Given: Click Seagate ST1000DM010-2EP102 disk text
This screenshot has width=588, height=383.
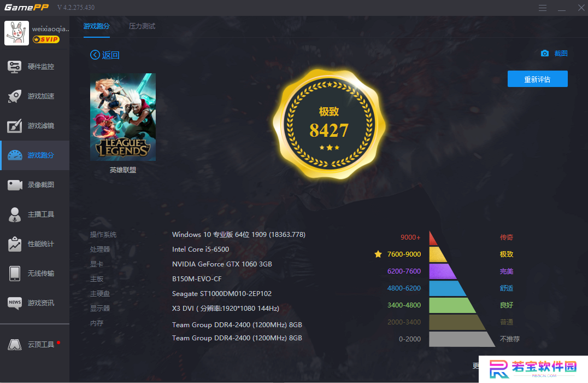Looking at the screenshot, I should point(222,294).
